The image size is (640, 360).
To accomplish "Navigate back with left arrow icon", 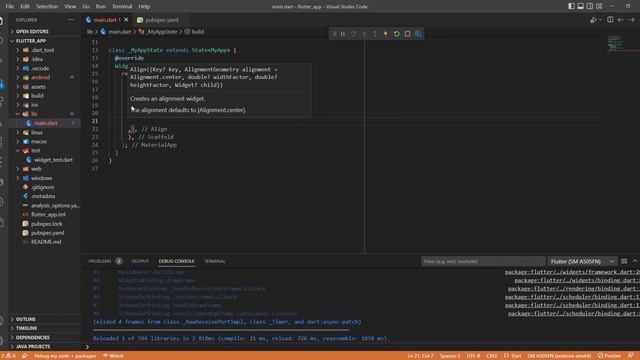I will tap(620, 20).
